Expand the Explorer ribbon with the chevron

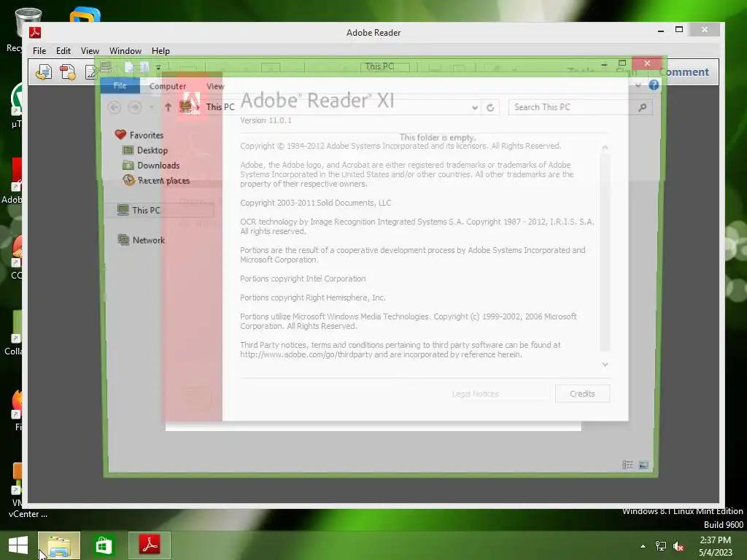[x=638, y=85]
